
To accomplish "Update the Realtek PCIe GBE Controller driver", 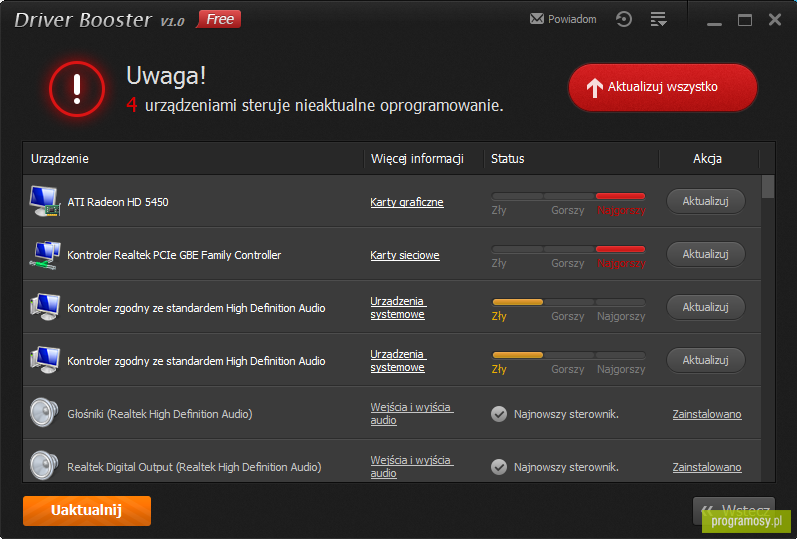I will click(x=706, y=254).
